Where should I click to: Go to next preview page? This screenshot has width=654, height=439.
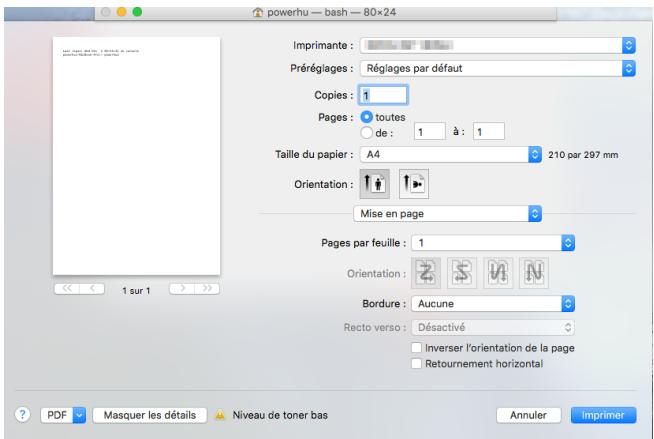pos(182,288)
